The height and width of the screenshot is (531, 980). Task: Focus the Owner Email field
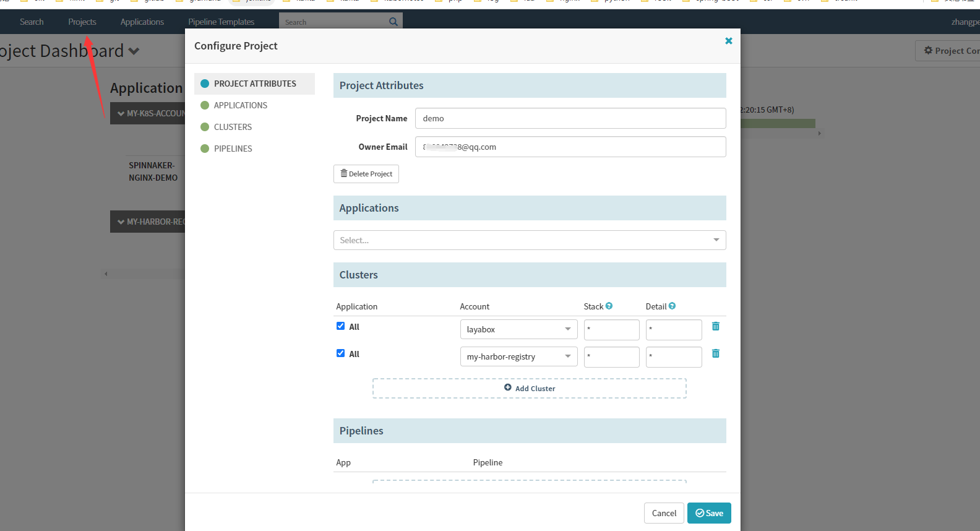click(x=570, y=147)
